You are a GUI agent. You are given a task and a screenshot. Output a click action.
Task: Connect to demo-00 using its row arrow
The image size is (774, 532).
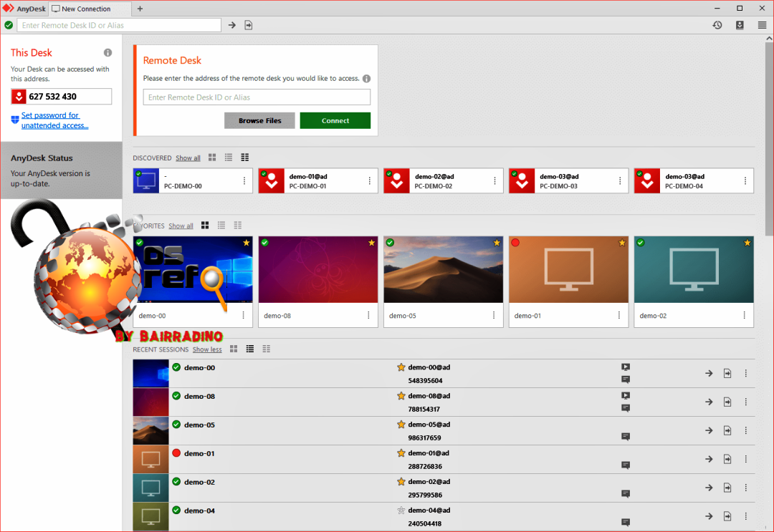709,373
